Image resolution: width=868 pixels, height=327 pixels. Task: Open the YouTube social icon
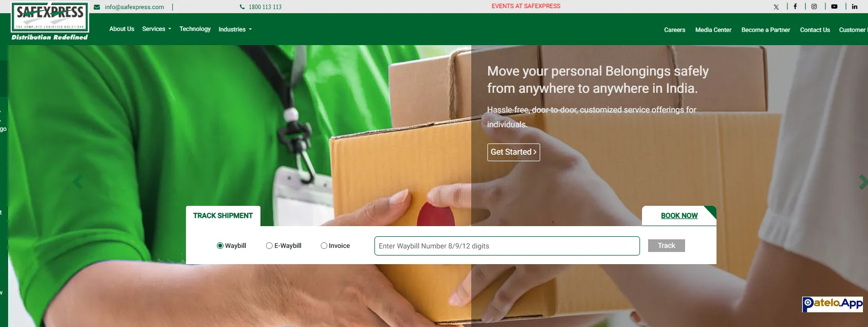[x=834, y=7]
